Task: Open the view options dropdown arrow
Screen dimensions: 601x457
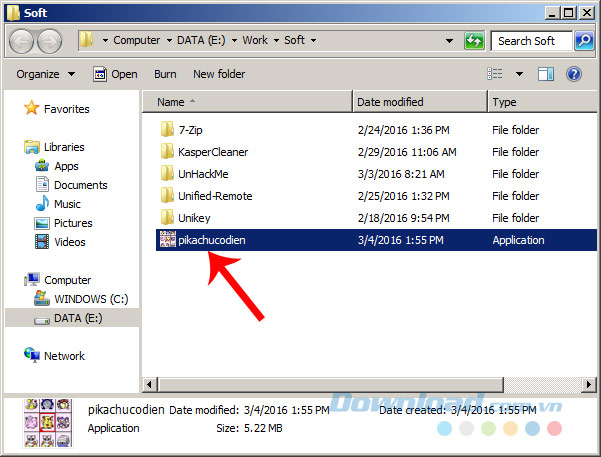Action: [519, 74]
